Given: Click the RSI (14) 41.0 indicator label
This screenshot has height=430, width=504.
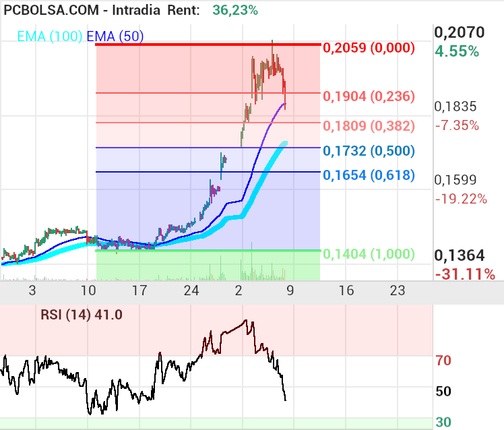Looking at the screenshot, I should click(x=82, y=313).
